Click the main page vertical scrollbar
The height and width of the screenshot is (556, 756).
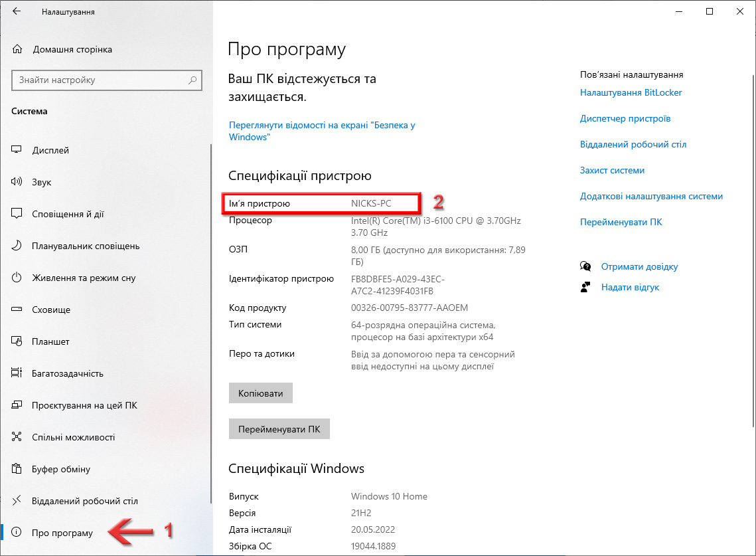(x=753, y=251)
